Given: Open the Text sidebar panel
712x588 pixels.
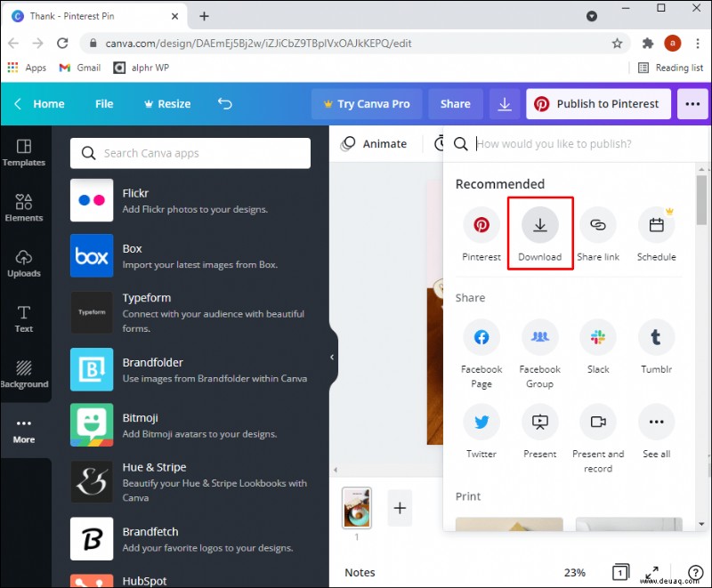Looking at the screenshot, I should click(24, 319).
